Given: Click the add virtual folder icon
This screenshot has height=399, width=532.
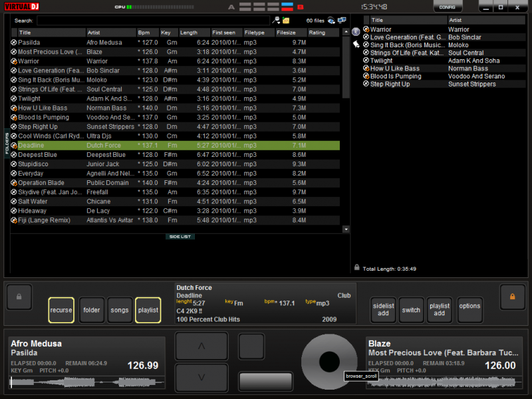Looking at the screenshot, I should coord(286,21).
